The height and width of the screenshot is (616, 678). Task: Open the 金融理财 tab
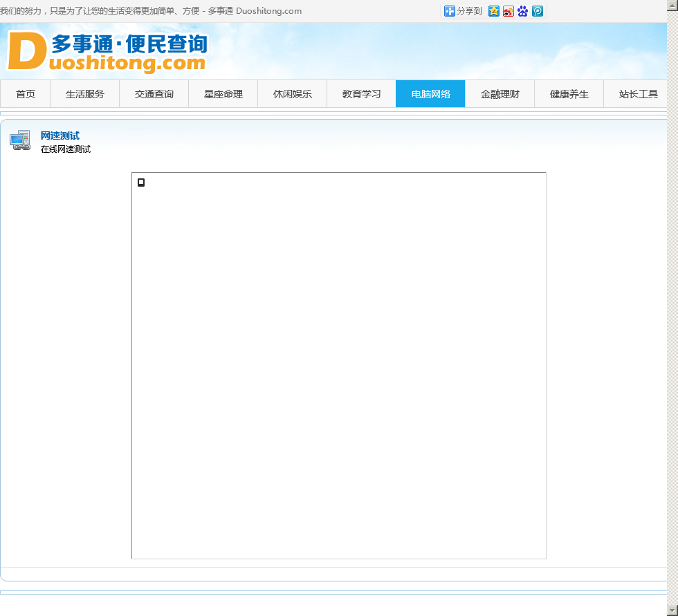(500, 94)
